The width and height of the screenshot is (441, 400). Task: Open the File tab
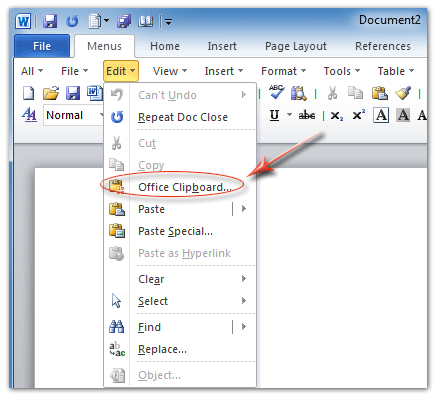point(42,46)
